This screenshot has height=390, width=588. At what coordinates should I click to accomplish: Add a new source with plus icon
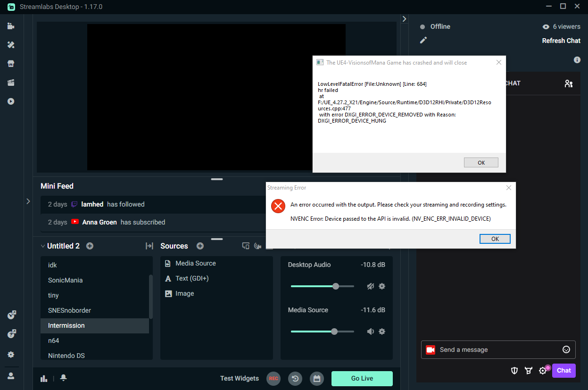pos(200,246)
